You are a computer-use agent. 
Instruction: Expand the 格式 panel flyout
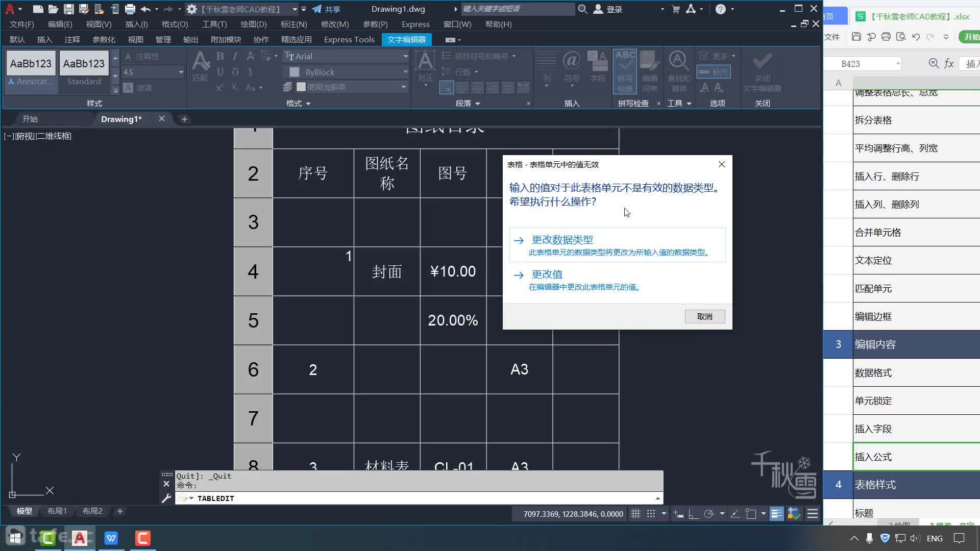point(299,104)
